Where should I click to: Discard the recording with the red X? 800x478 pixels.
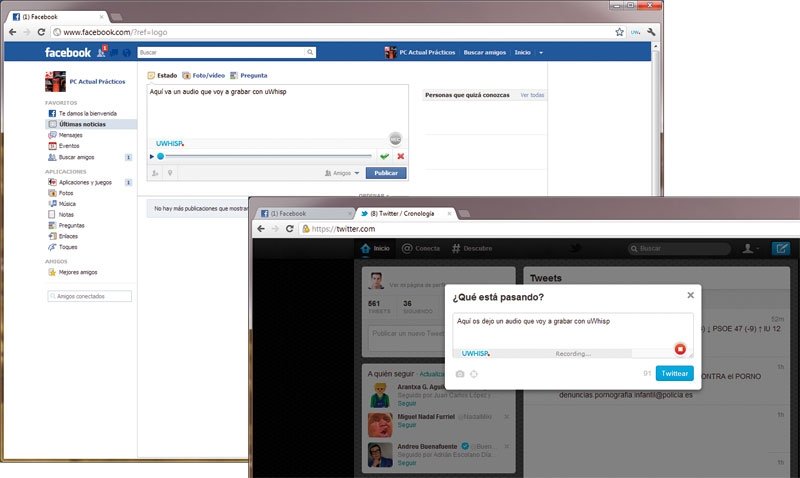[401, 157]
